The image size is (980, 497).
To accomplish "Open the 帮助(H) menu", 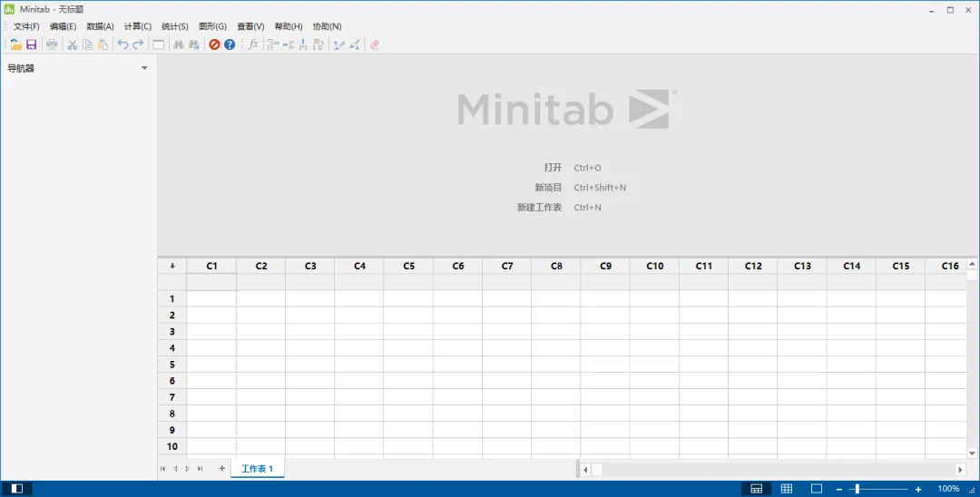I will 289,26.
